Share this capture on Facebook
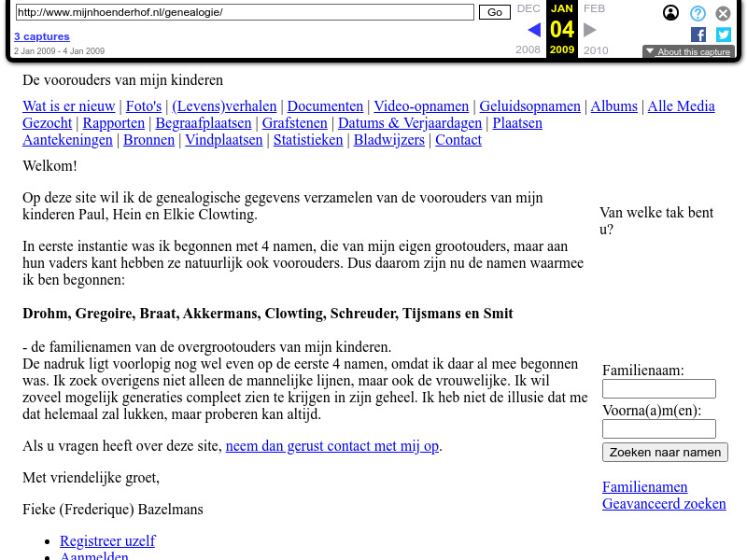Screen dimensions: 747x560 click(698, 35)
